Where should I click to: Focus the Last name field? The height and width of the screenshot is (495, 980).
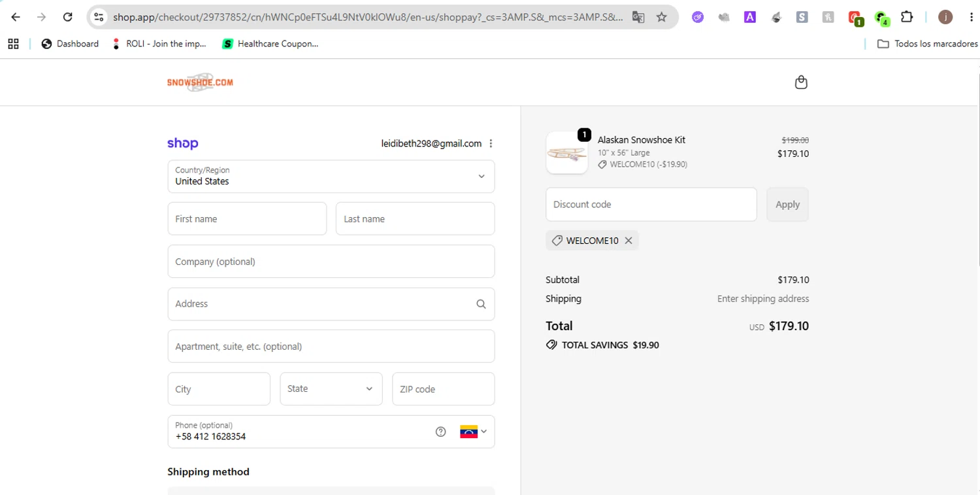pos(415,218)
